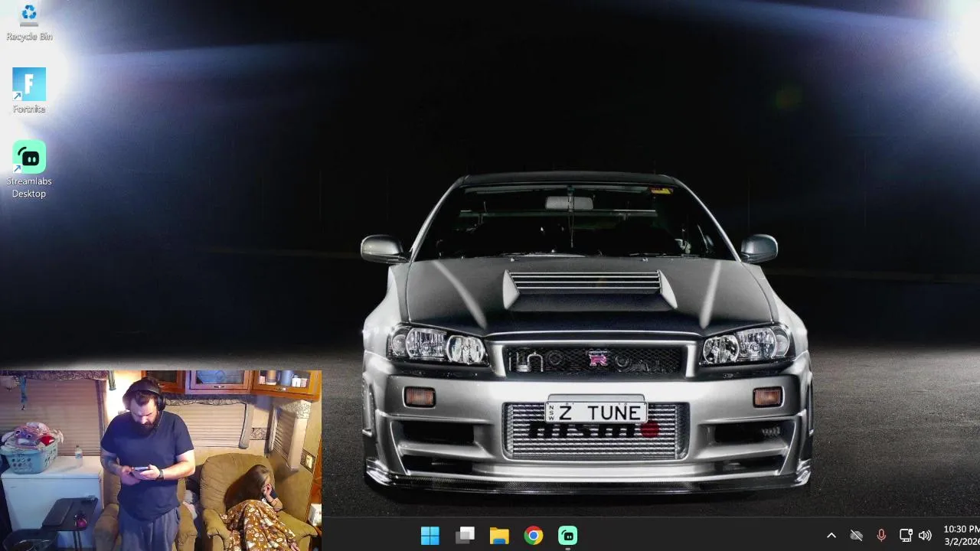
Task: Click the webcam overlay thumbnail
Action: (161, 461)
